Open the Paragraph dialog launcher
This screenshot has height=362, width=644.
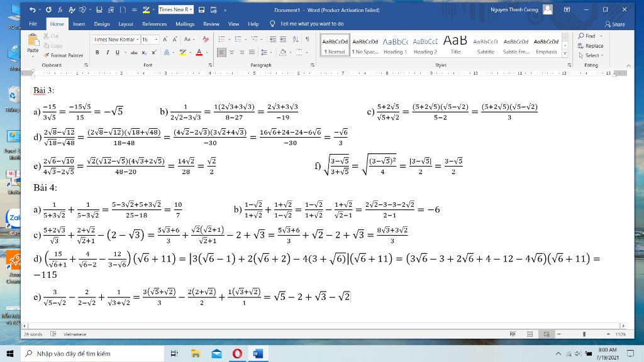pyautogui.click(x=313, y=65)
